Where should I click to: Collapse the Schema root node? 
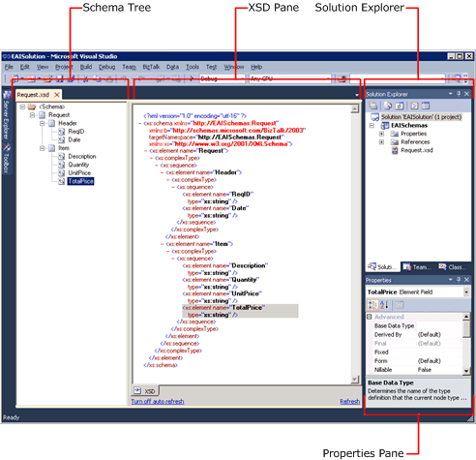(x=22, y=107)
